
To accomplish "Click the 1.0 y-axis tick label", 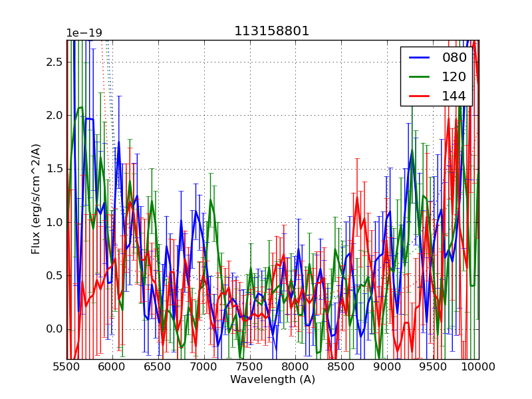I will point(54,222).
